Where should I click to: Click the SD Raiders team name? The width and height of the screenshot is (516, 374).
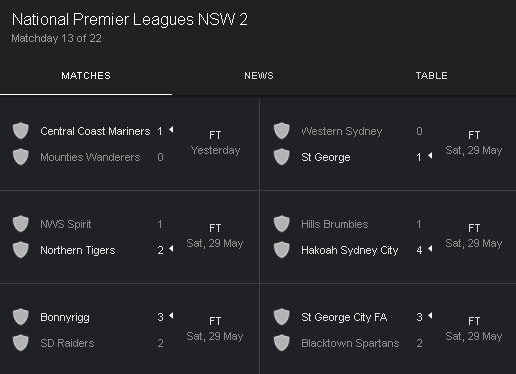click(67, 343)
